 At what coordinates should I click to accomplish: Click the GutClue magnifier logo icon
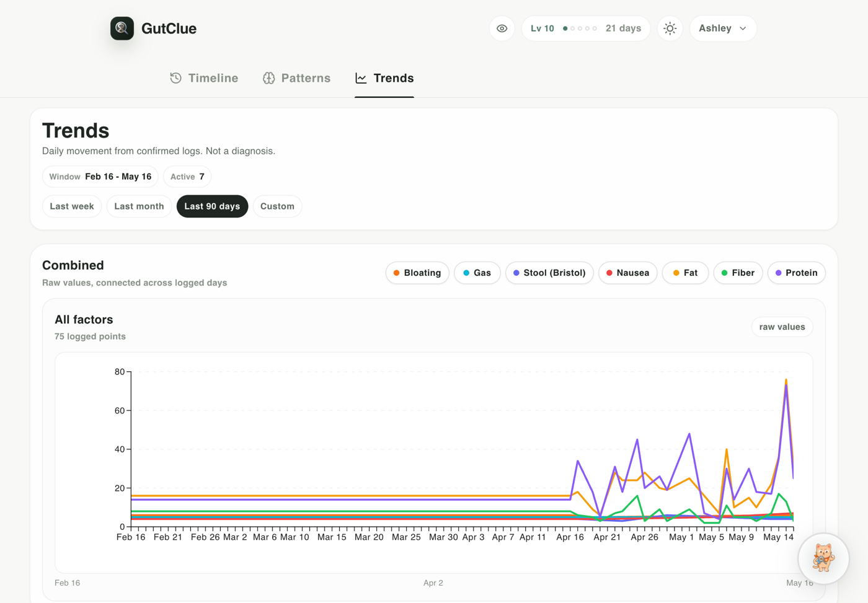click(x=122, y=29)
